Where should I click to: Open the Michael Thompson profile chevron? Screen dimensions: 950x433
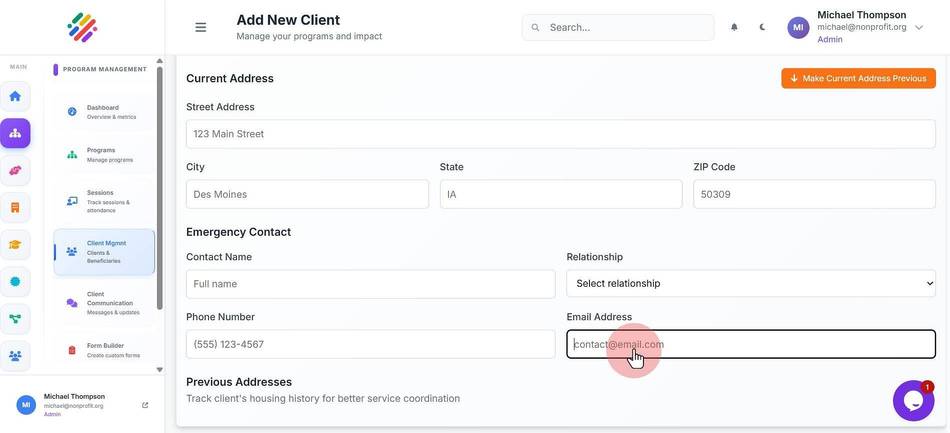(x=918, y=27)
